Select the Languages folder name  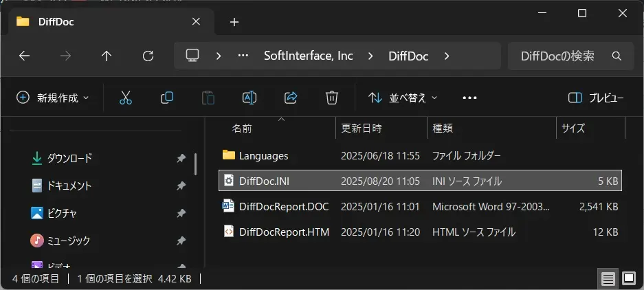[x=264, y=156]
